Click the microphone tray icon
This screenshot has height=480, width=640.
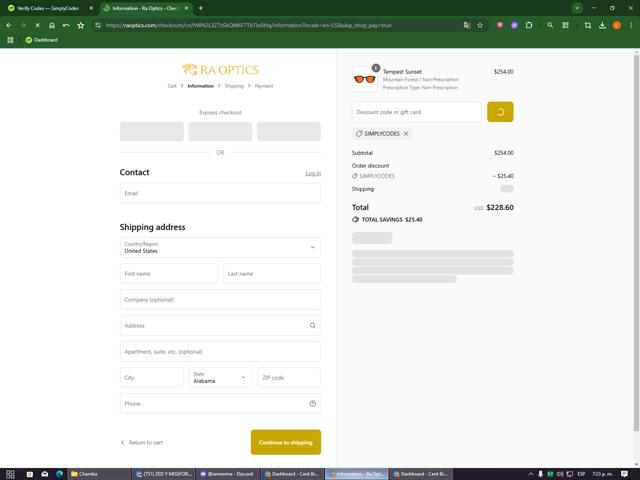click(540, 474)
